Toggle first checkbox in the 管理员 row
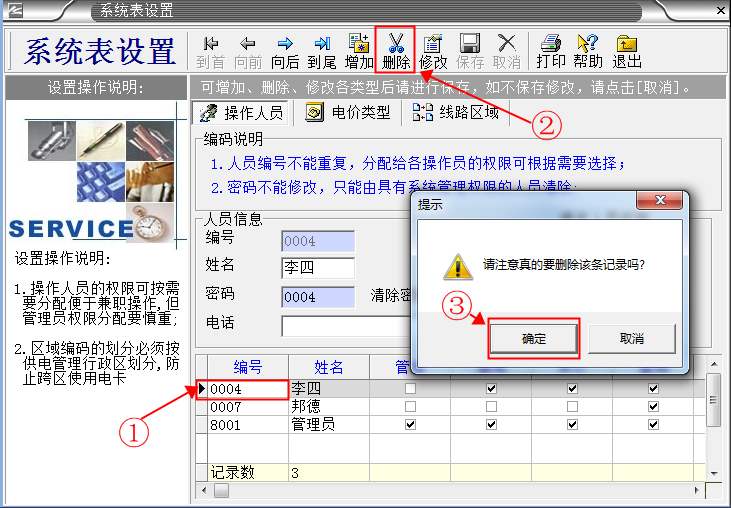The width and height of the screenshot is (731, 508). click(409, 425)
